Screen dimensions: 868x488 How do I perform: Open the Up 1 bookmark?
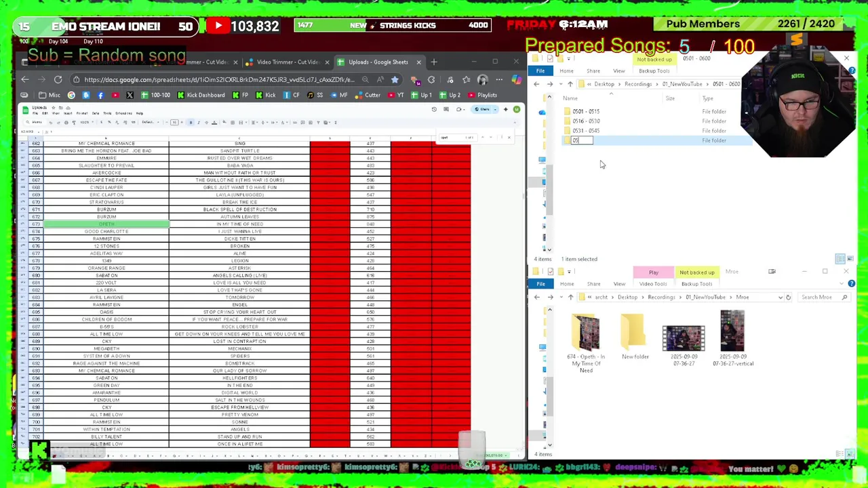(421, 95)
